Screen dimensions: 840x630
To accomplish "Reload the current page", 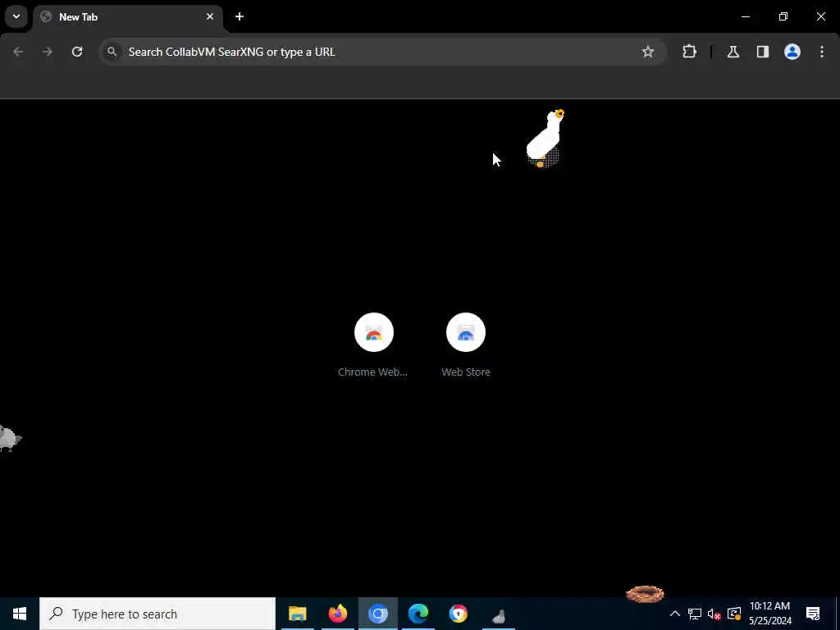I will [77, 52].
